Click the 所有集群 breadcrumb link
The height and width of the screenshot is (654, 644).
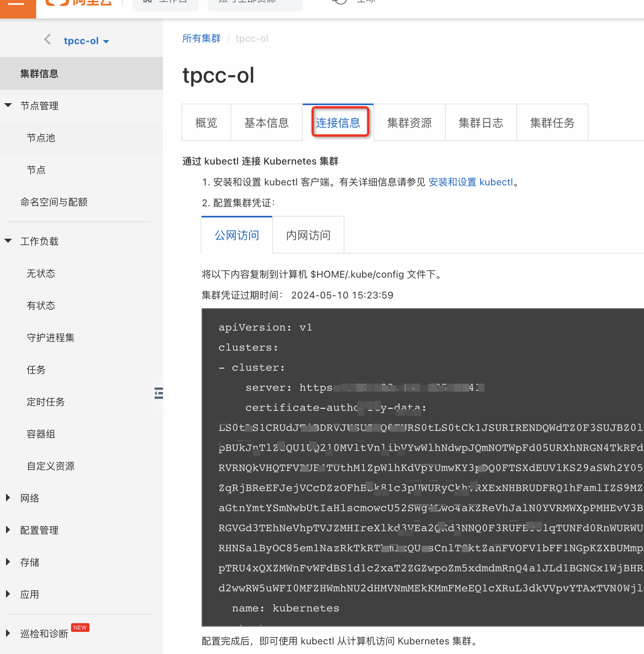[202, 39]
